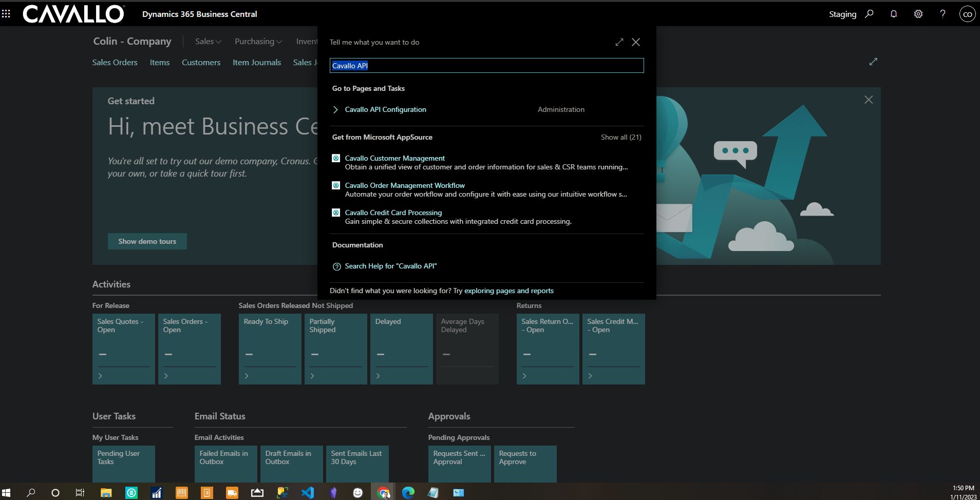Show all 21 AppSource results

620,137
